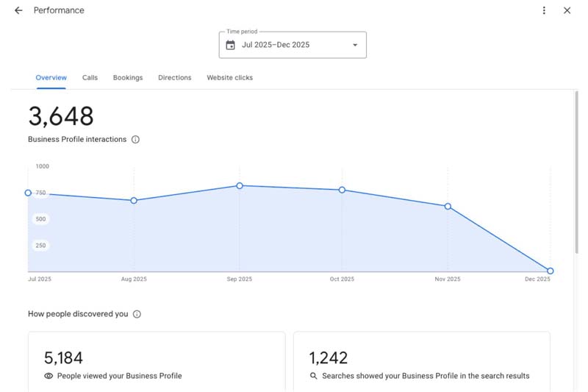Open the three-dot more options menu
588x392 pixels.
tap(544, 10)
